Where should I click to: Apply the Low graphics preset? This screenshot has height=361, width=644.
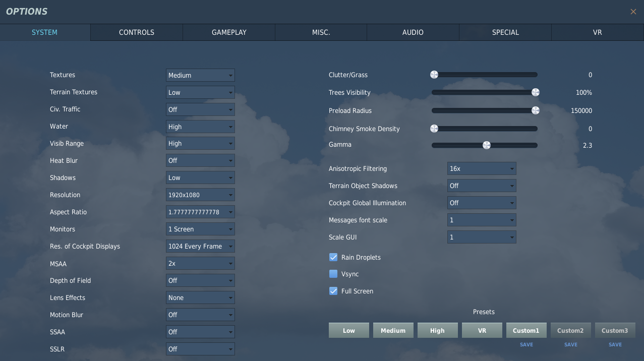point(349,330)
